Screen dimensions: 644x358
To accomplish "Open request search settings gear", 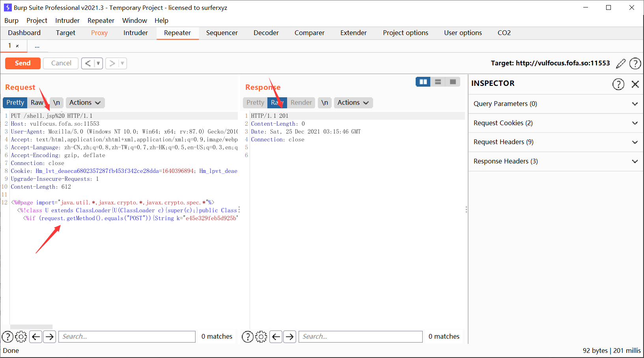I will click(21, 337).
